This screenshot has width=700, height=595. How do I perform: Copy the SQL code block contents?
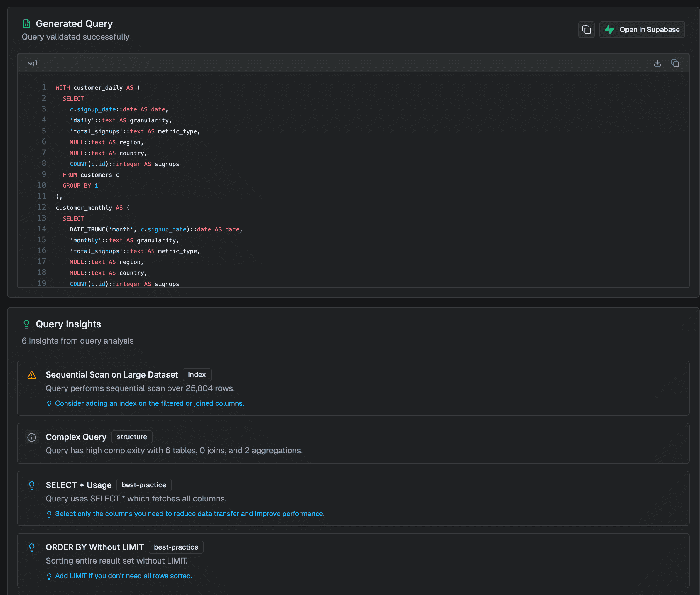click(675, 63)
